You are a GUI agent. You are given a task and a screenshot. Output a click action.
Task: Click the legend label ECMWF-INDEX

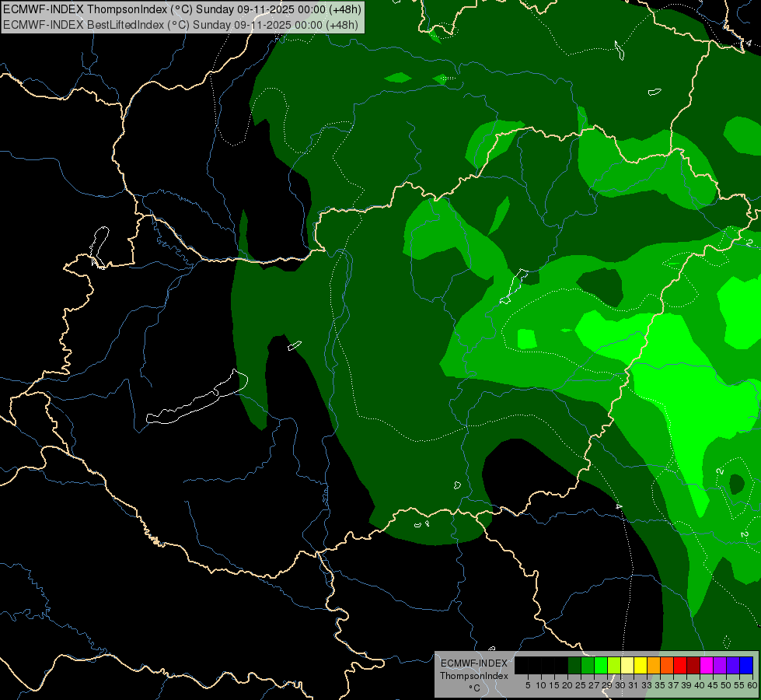coord(474,663)
